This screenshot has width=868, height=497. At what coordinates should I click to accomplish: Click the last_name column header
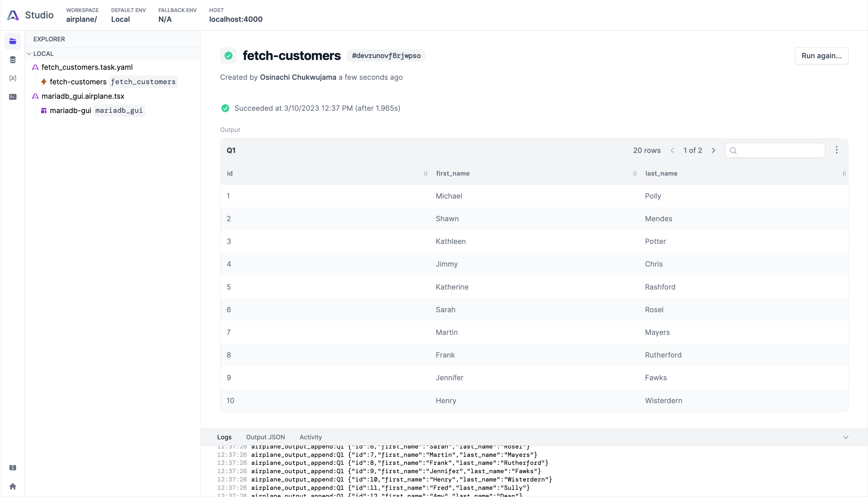coord(661,173)
